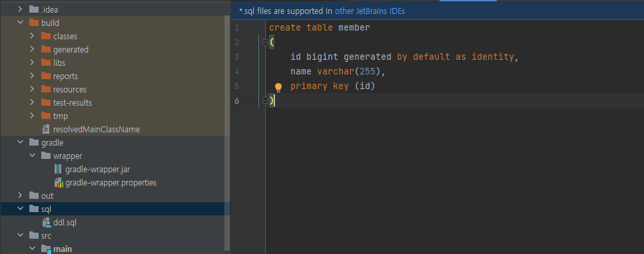Collapse the build folder
The image size is (644, 254).
point(20,23)
